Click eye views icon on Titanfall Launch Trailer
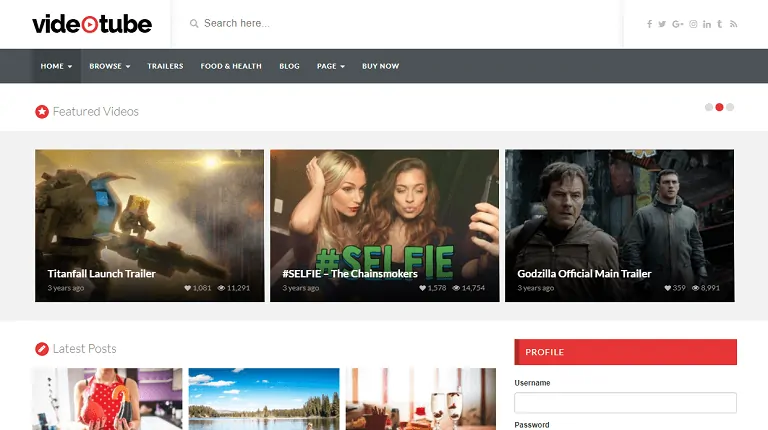The height and width of the screenshot is (430, 768). pyautogui.click(x=221, y=288)
